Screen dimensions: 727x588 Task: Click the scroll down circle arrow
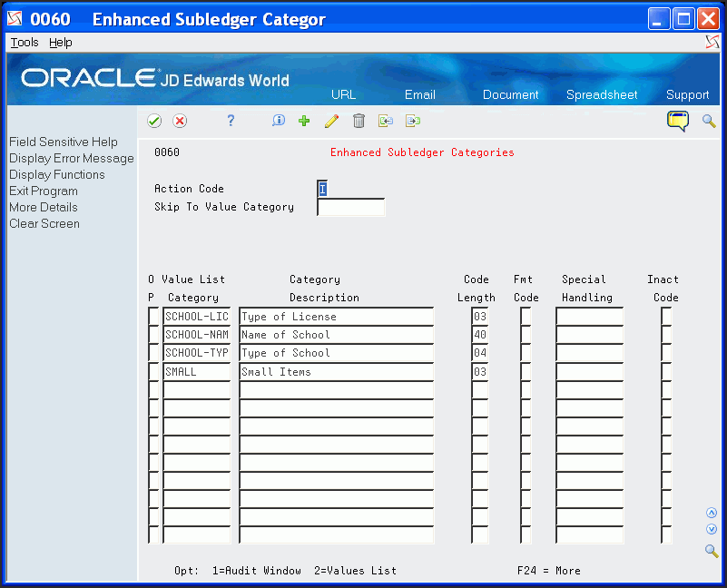712,529
